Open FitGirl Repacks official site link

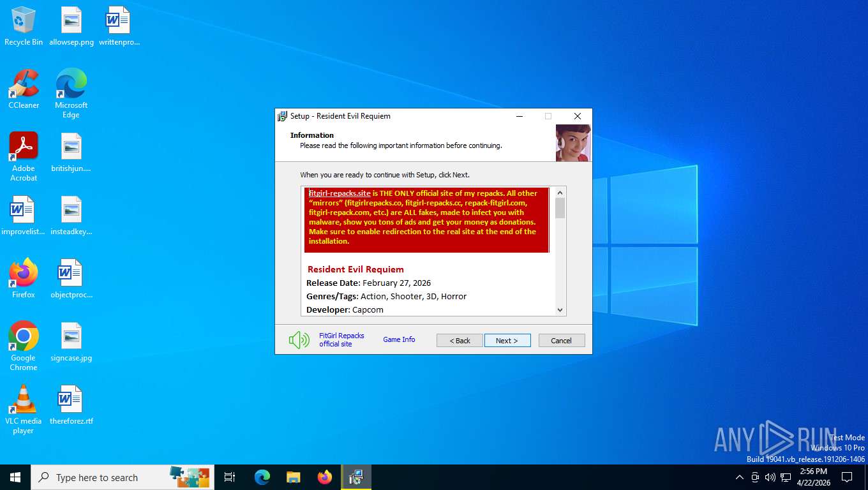[341, 339]
